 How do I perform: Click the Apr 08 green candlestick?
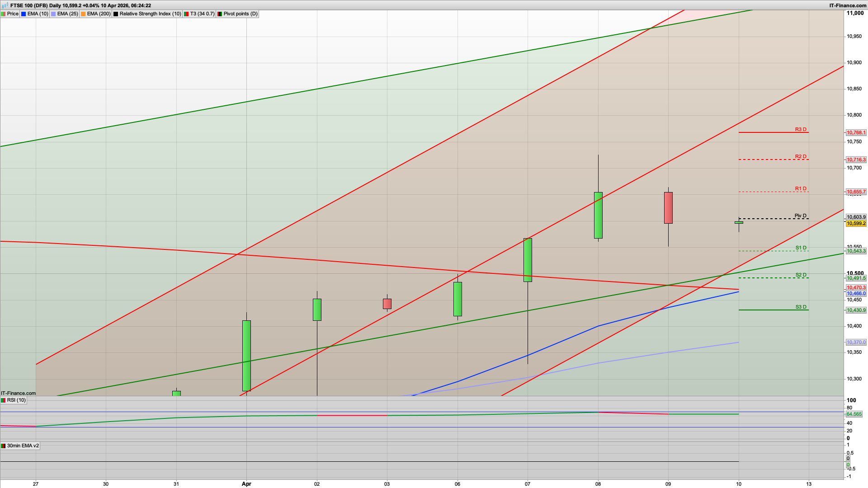(598, 215)
